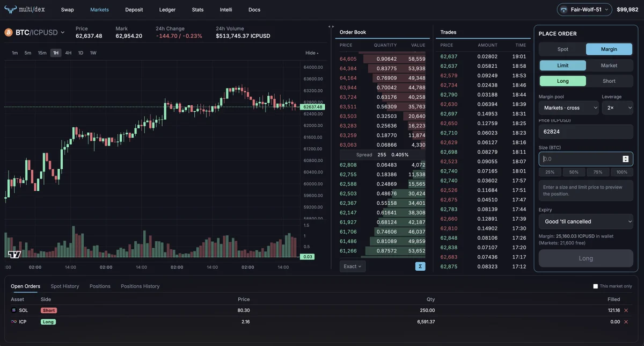Click the Price (ICPUSD) input field
Screen dimensions: 644x346
[x=586, y=132]
